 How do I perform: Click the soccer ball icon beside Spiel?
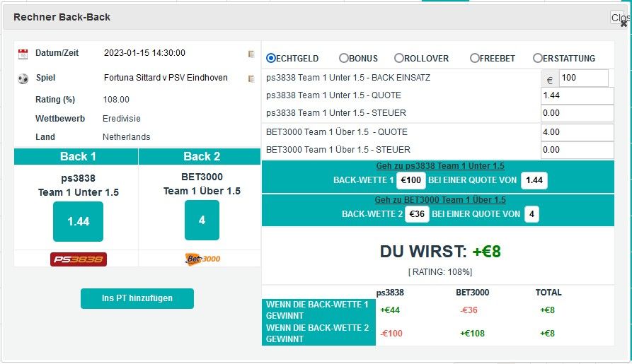(23, 78)
